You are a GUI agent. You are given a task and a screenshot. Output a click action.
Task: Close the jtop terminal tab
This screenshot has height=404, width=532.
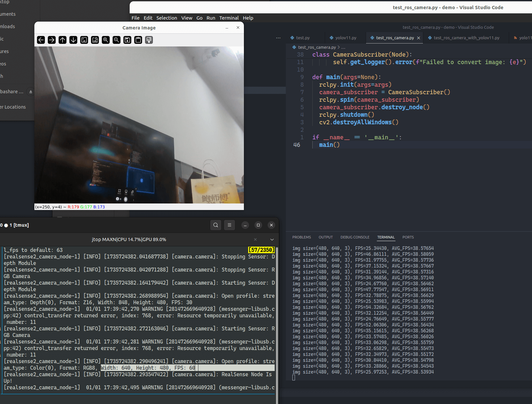click(x=255, y=239)
